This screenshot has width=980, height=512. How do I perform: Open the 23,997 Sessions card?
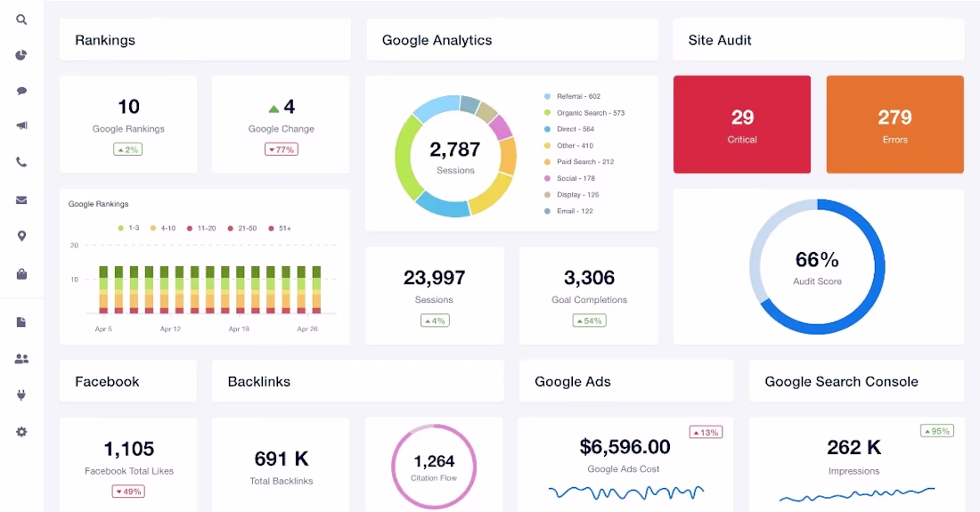[x=435, y=296]
